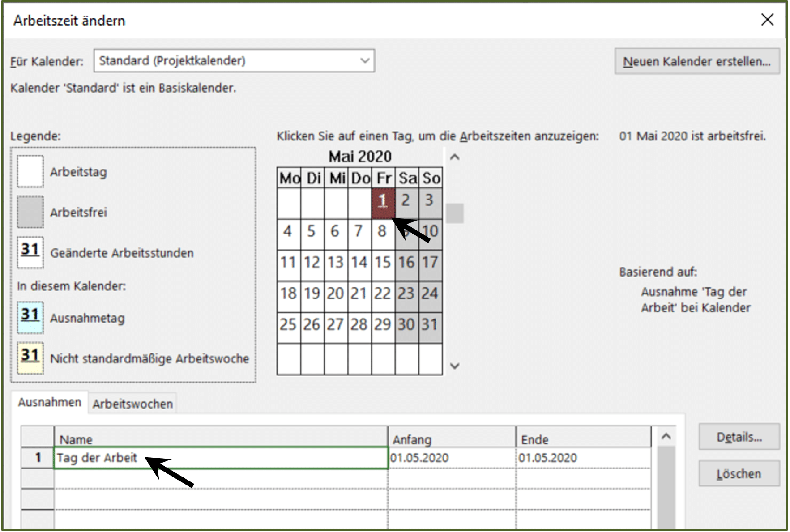Select May 23 in the calendar
790x532 pixels.
(406, 297)
